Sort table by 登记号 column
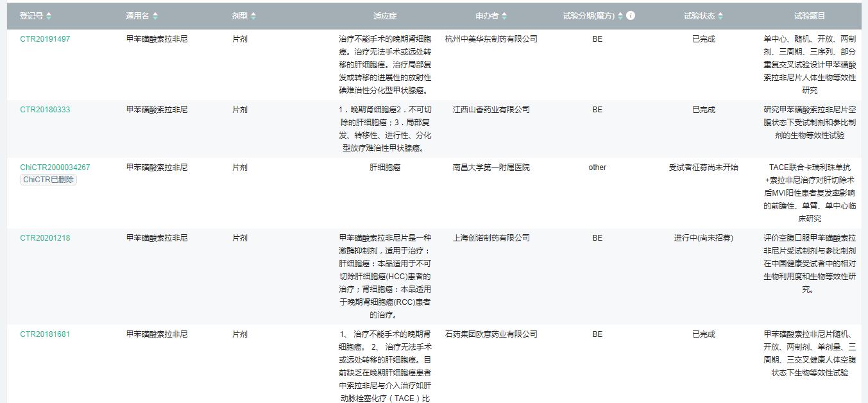The image size is (868, 403). coord(49,16)
